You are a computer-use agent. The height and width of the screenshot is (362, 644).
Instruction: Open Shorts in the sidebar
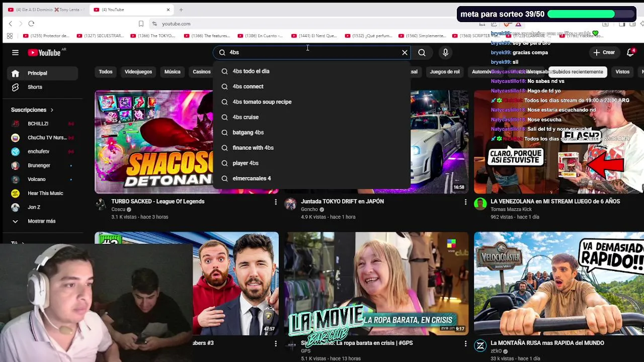coord(43,87)
